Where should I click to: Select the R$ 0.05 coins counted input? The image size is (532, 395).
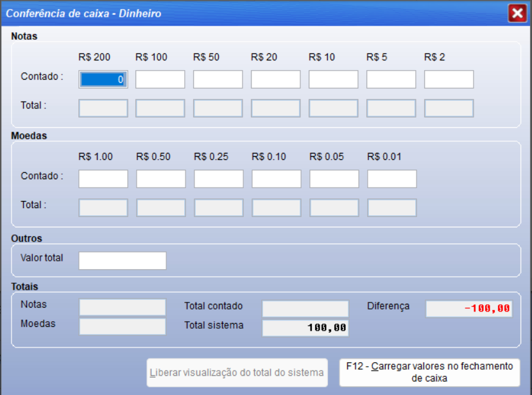[x=334, y=179]
